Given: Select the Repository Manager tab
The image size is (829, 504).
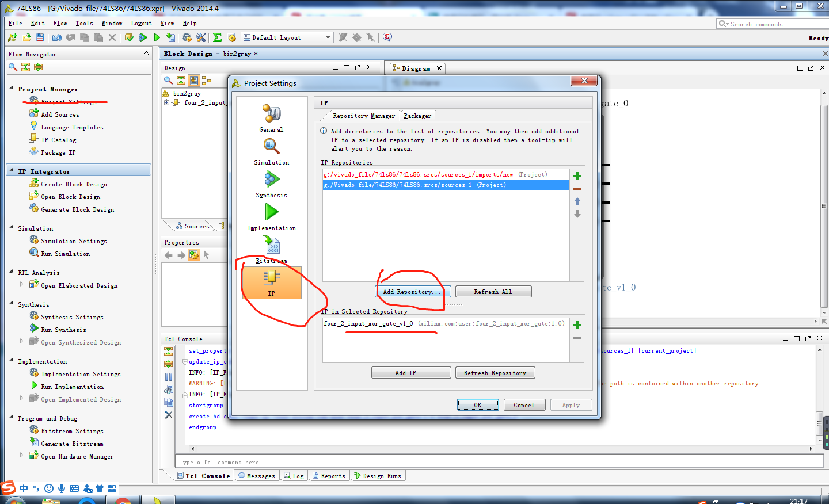Looking at the screenshot, I should pyautogui.click(x=364, y=116).
